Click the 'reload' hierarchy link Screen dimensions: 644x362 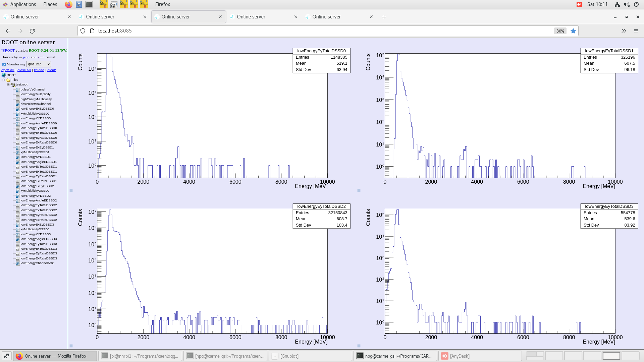39,70
